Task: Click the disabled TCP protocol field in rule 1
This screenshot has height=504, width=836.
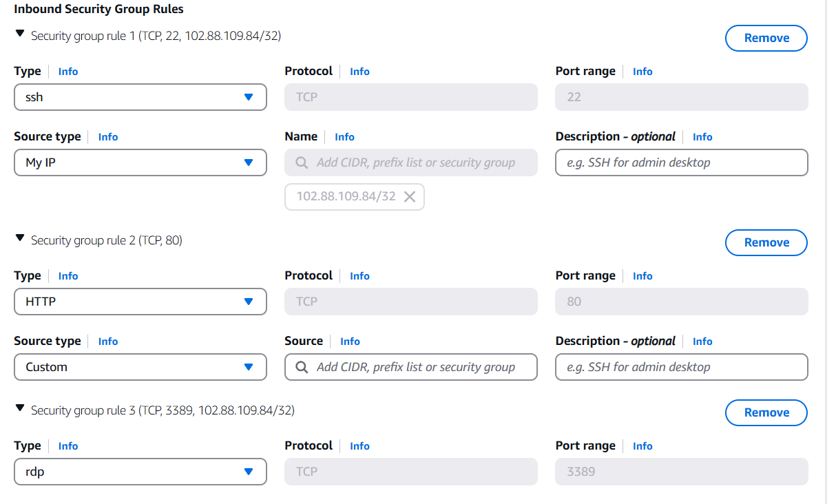Action: click(411, 97)
